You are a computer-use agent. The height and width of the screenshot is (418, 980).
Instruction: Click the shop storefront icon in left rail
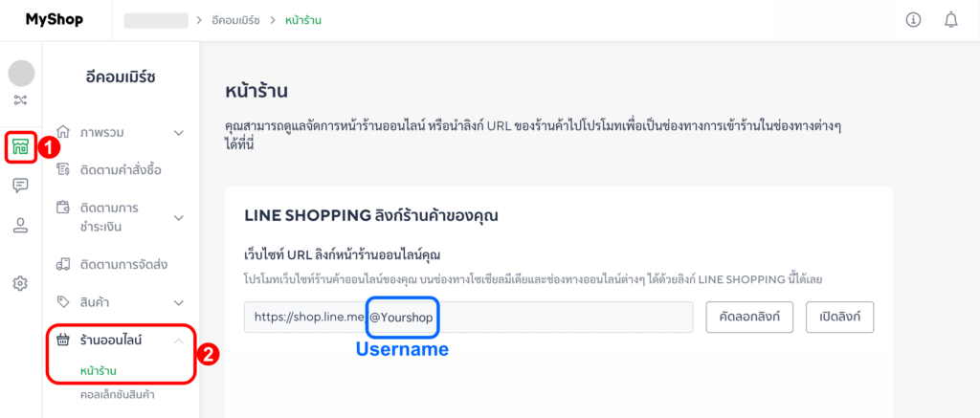pyautogui.click(x=21, y=147)
